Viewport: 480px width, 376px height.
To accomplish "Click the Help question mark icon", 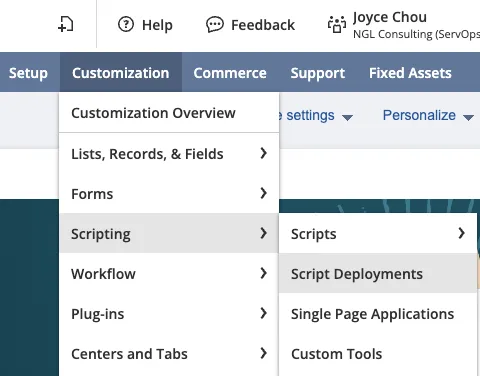I will click(x=126, y=25).
